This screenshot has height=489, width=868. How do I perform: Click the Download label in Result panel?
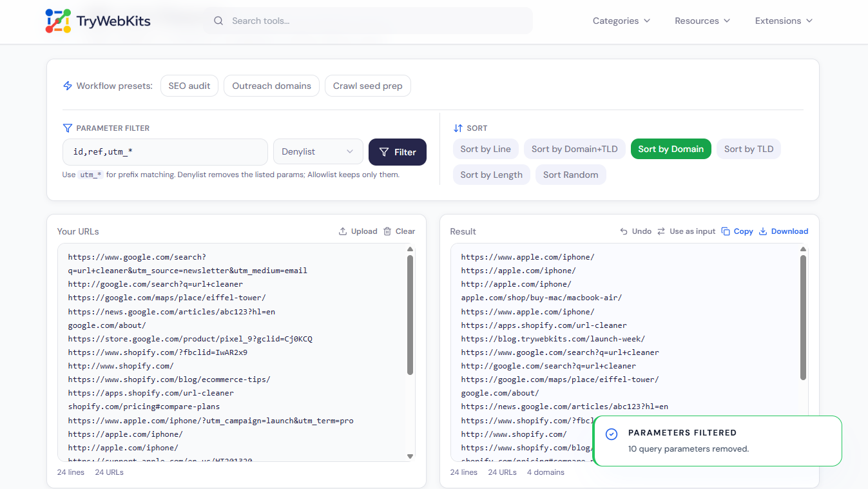pyautogui.click(x=789, y=231)
